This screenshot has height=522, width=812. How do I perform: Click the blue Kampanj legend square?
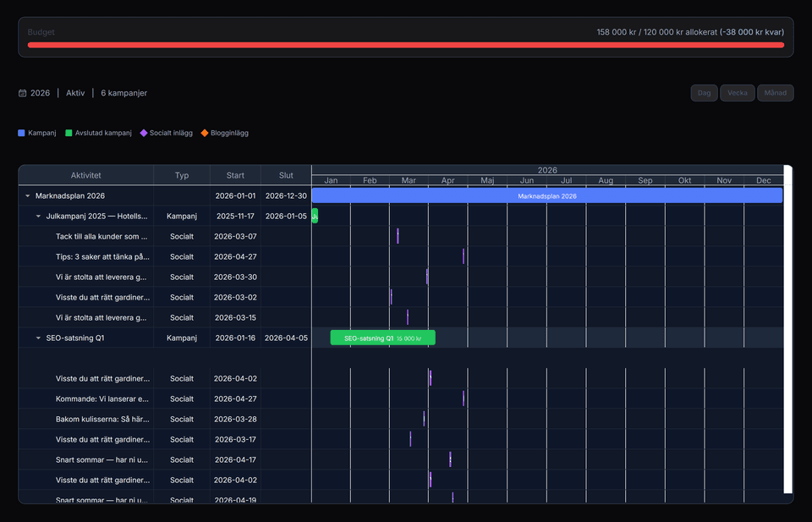tap(22, 133)
